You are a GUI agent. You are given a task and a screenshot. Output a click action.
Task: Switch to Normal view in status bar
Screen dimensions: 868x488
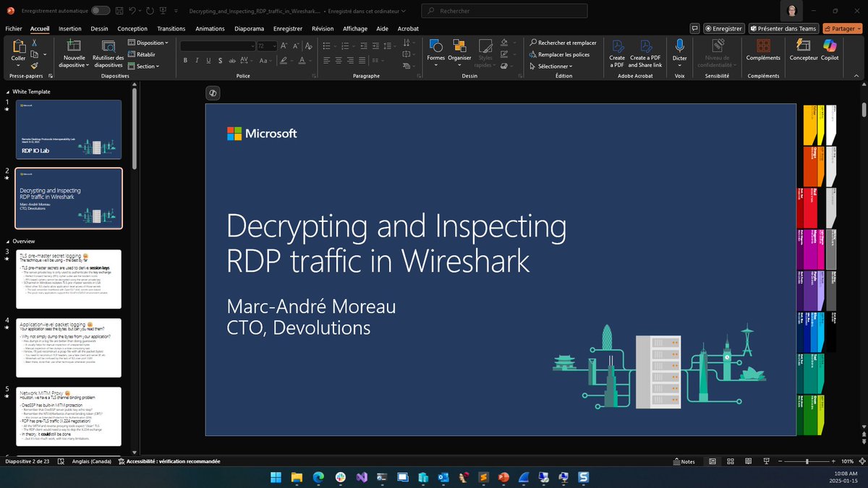(712, 461)
